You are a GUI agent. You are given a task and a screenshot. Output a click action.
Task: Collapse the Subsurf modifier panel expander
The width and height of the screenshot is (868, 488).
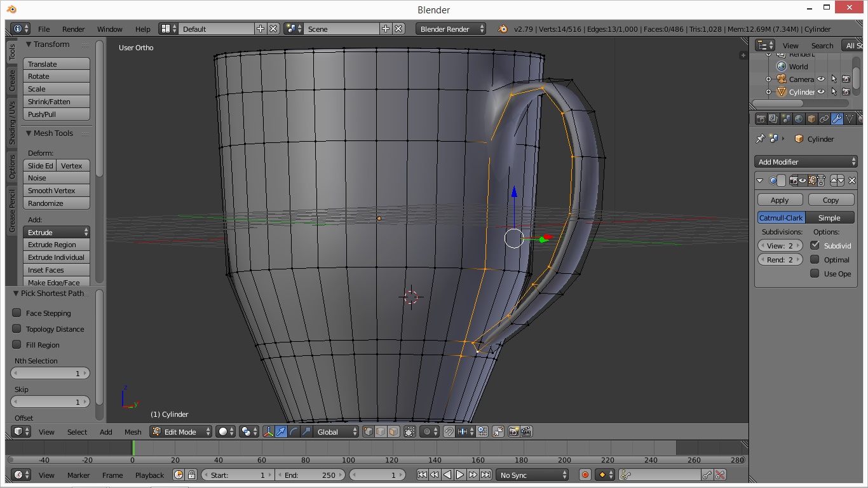[759, 180]
